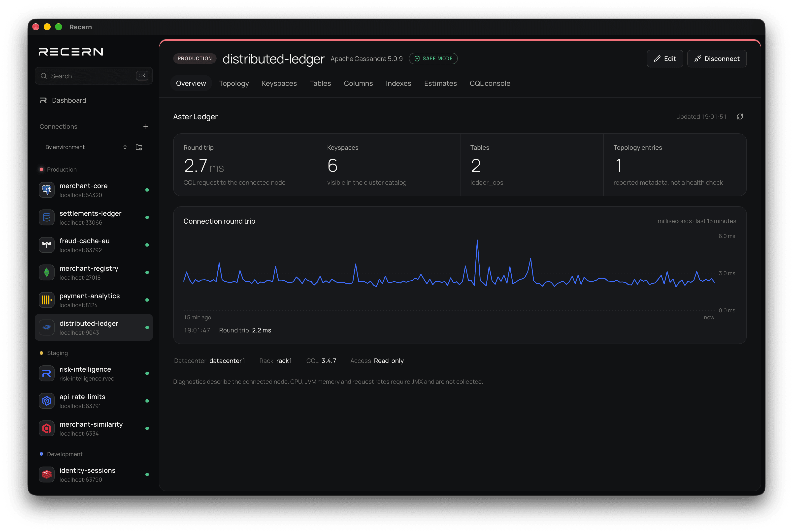Click the Recern logo in sidebar
Image resolution: width=793 pixels, height=532 pixels.
[71, 52]
